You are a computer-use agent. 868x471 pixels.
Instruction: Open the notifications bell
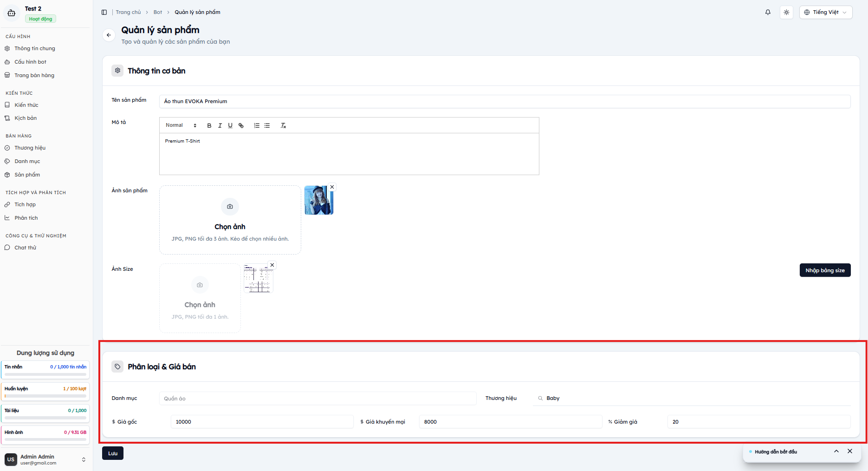pyautogui.click(x=768, y=12)
